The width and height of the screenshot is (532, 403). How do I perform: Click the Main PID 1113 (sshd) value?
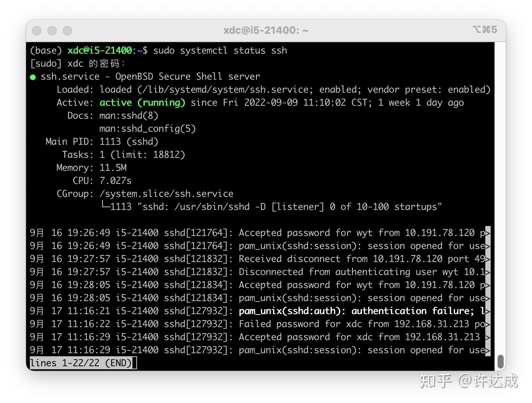(x=129, y=141)
